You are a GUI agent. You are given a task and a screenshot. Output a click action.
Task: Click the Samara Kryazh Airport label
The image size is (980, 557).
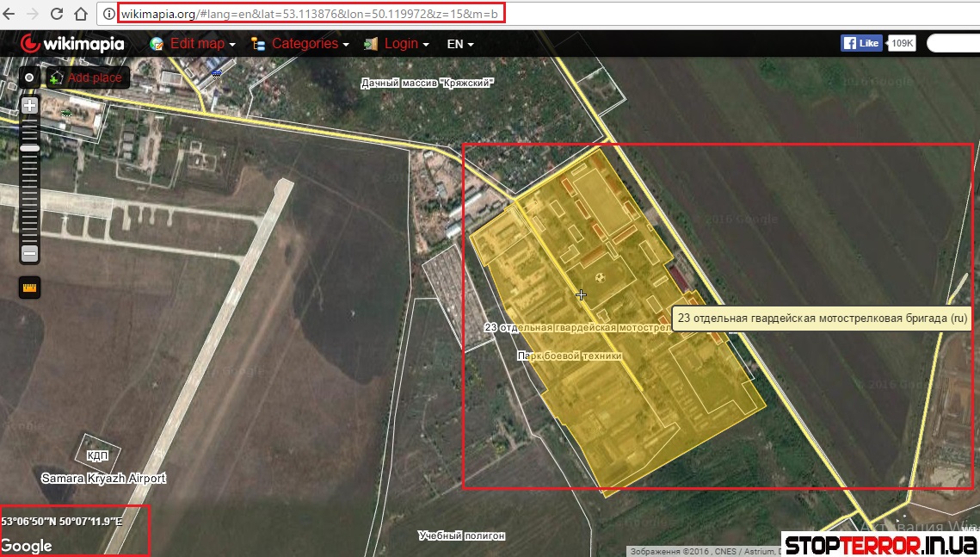coord(103,478)
